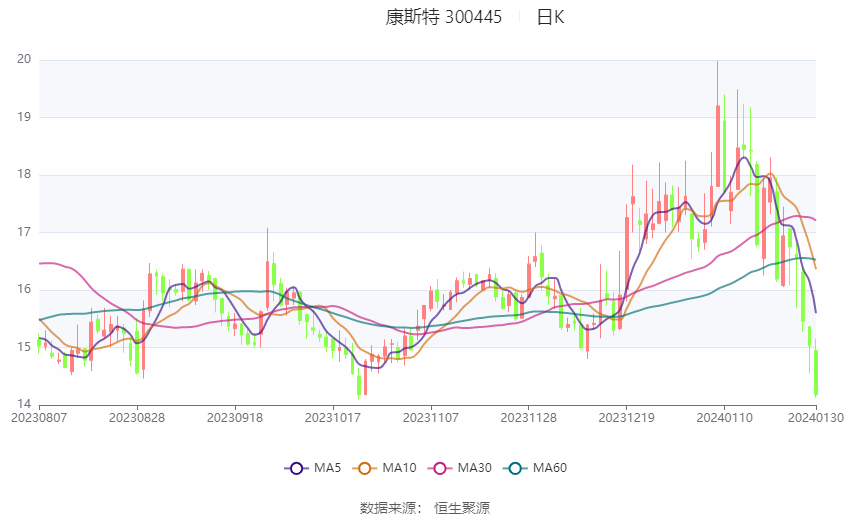850x516 pixels.
Task: Click the data source text 恒生聚源
Action: (x=462, y=508)
